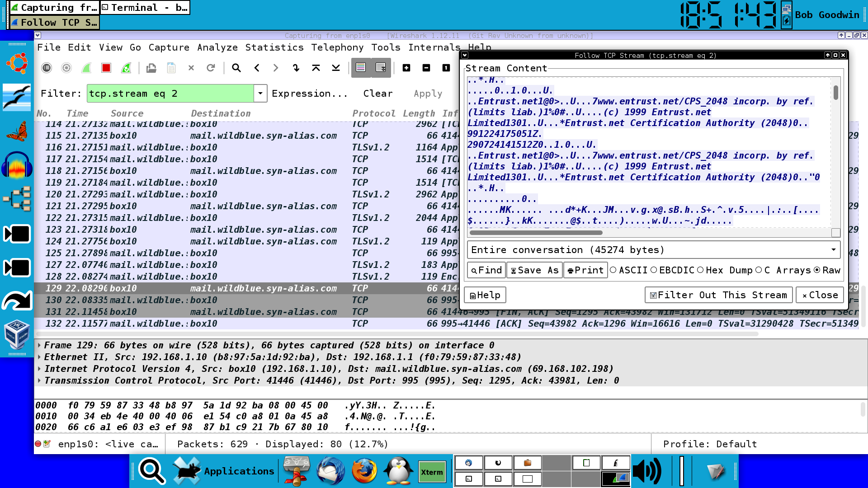This screenshot has width=868, height=488.
Task: Click Expression... filter button
Action: point(310,94)
